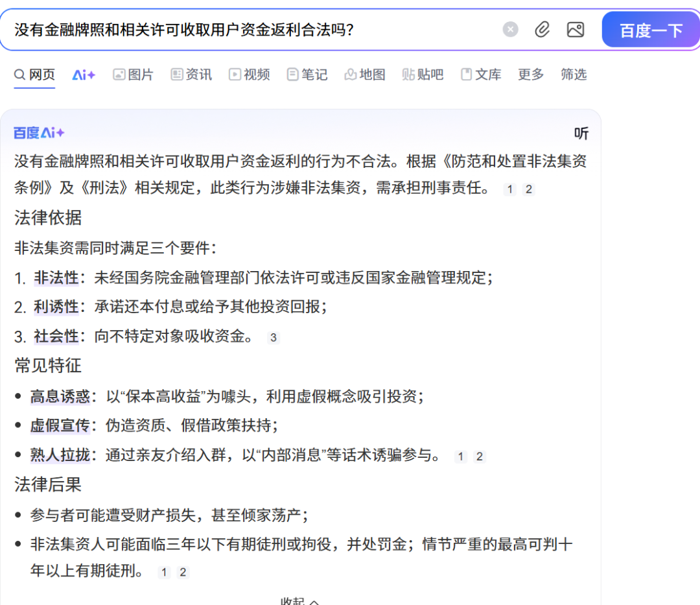Open the 文库 tab
This screenshot has width=700, height=605.
pos(481,75)
